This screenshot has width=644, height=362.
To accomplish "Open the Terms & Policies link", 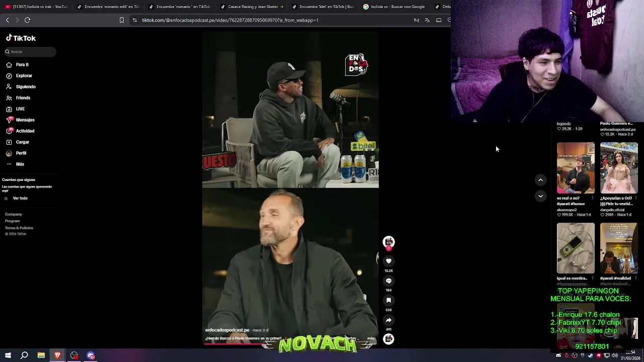I will pos(19,228).
